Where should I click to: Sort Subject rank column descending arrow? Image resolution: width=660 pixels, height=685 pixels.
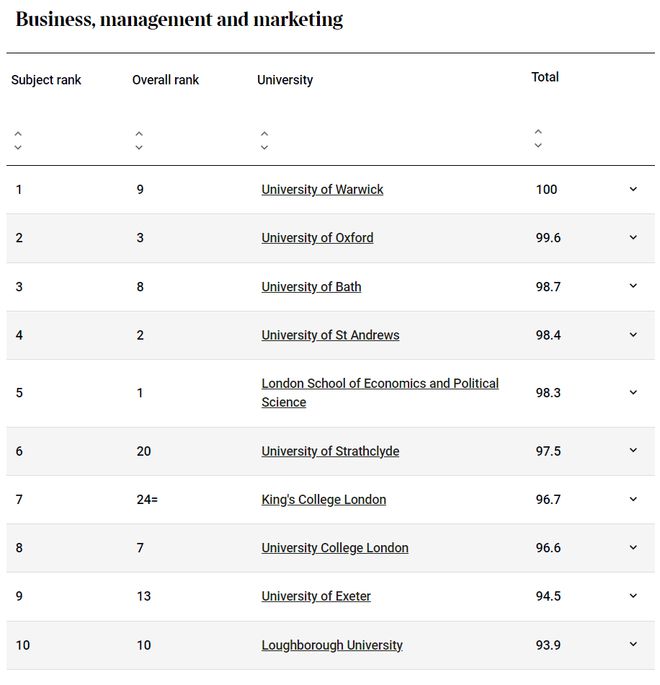(18, 148)
